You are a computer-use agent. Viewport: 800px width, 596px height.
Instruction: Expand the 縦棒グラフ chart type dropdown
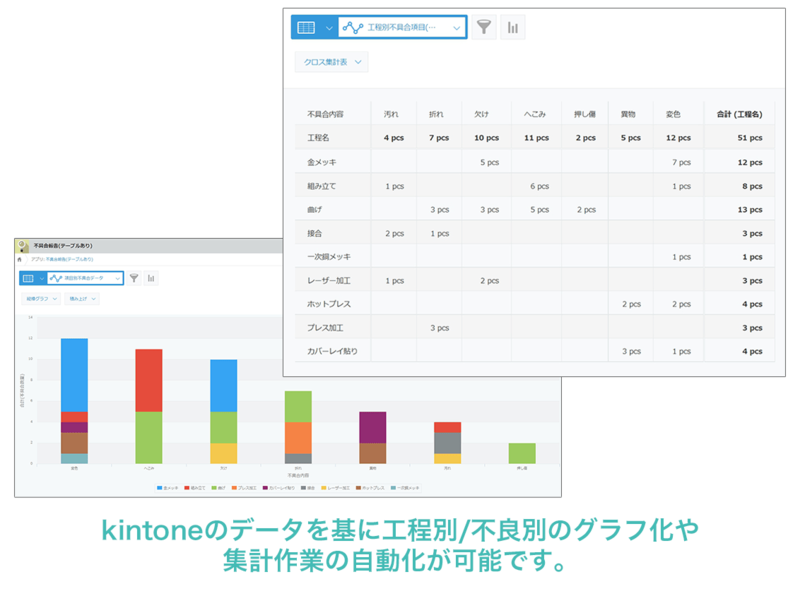[41, 299]
